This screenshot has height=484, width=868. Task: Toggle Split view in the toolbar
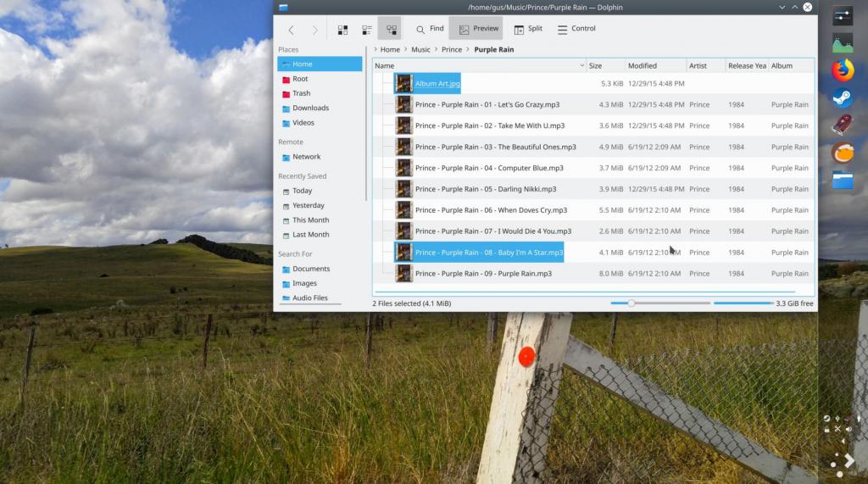tap(527, 29)
